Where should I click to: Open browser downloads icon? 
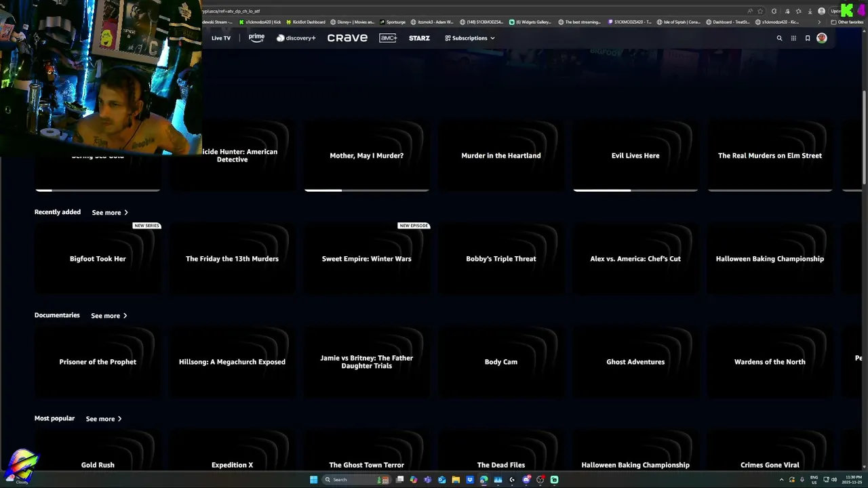tap(810, 11)
